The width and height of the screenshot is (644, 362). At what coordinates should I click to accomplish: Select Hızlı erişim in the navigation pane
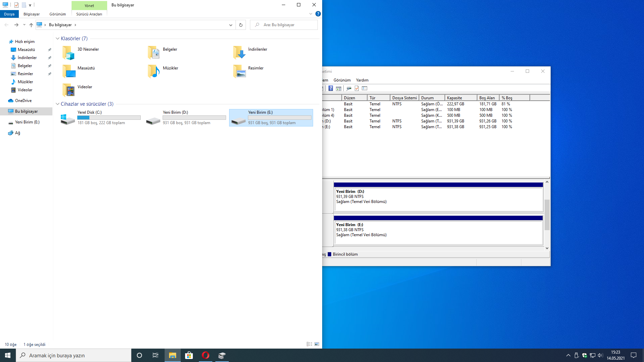pyautogui.click(x=25, y=42)
